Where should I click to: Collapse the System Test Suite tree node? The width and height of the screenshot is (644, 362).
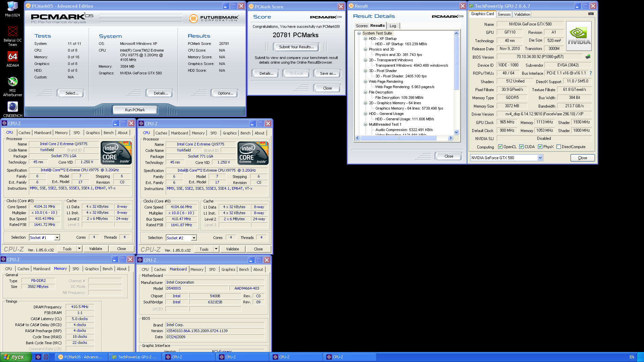point(359,33)
